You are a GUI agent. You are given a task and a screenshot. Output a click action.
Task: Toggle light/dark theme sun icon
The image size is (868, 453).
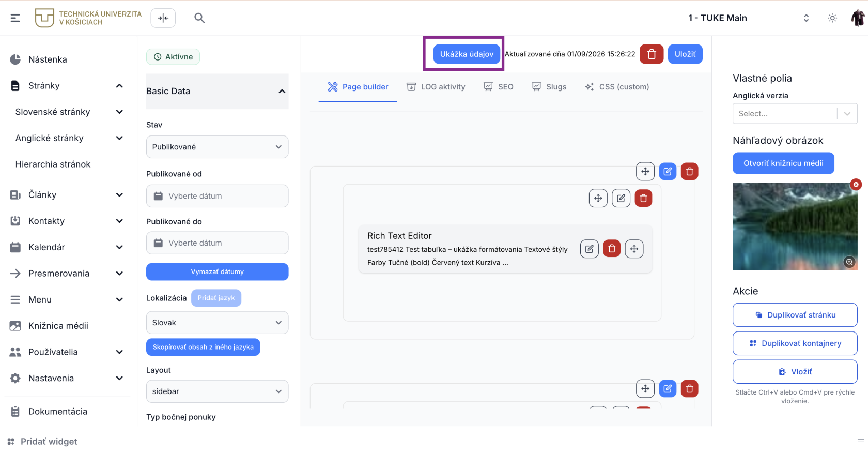point(832,18)
